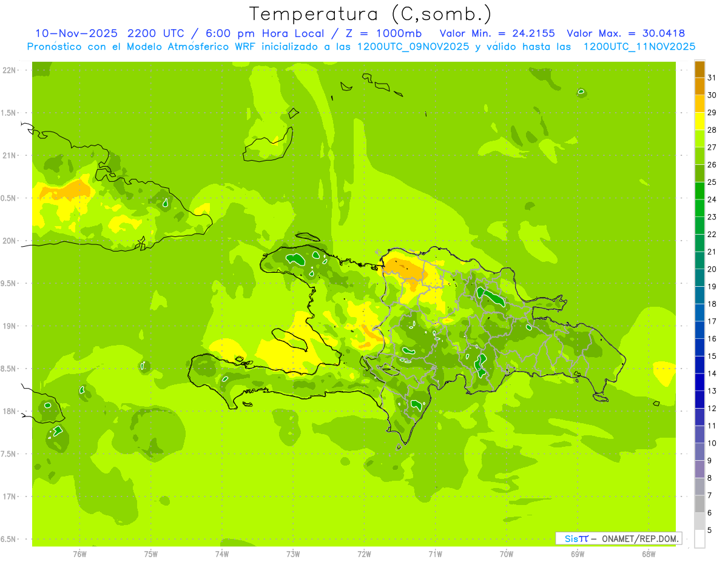Click the color bar value '24'
The height and width of the screenshot is (562, 728).
coord(712,199)
